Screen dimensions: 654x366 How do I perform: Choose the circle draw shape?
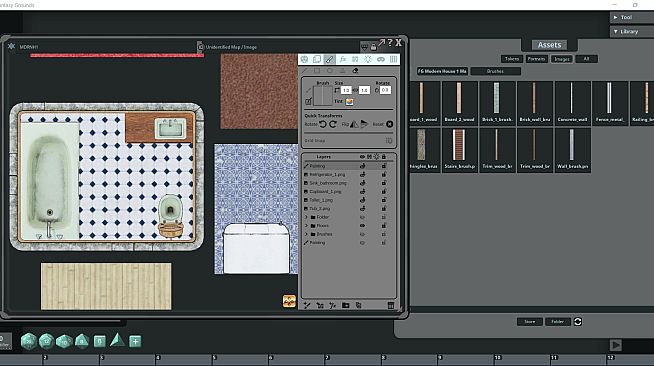pos(330,71)
